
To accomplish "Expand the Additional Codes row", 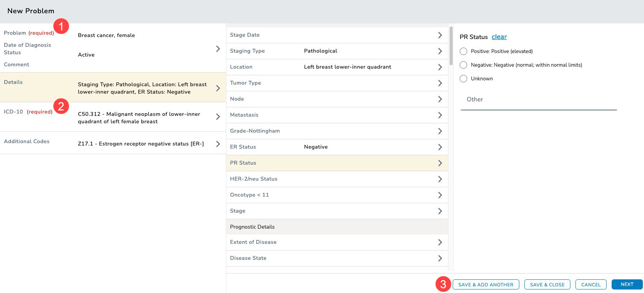I will [x=218, y=144].
